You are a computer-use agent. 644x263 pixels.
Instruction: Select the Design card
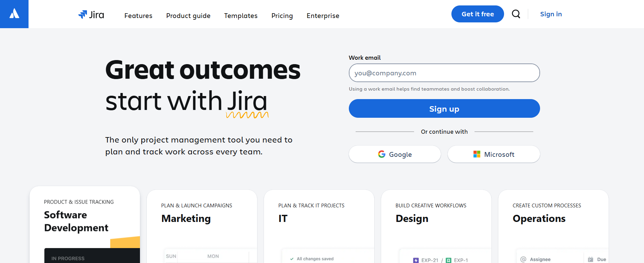436,226
